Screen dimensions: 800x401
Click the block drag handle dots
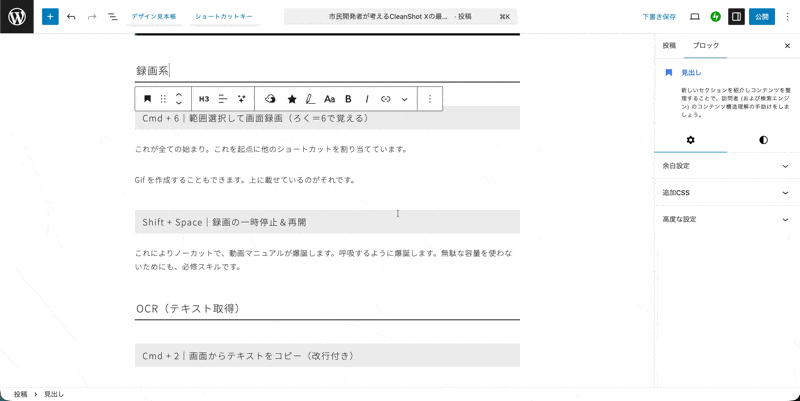point(163,99)
